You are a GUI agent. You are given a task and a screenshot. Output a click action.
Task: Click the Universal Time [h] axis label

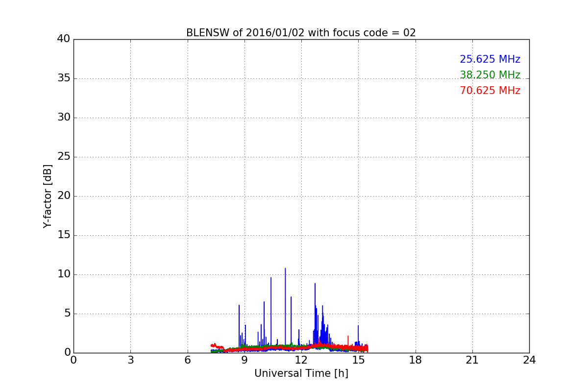click(301, 373)
